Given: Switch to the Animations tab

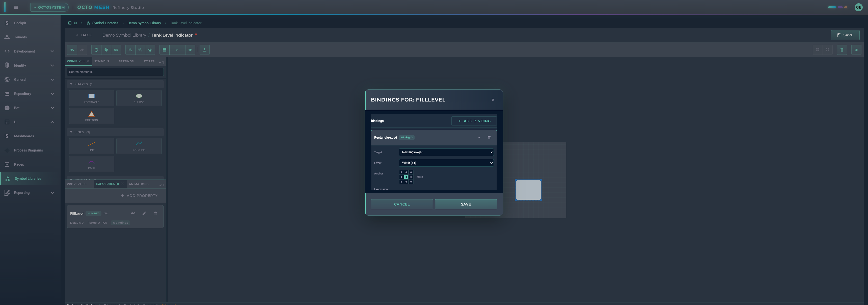Looking at the screenshot, I should (x=138, y=184).
